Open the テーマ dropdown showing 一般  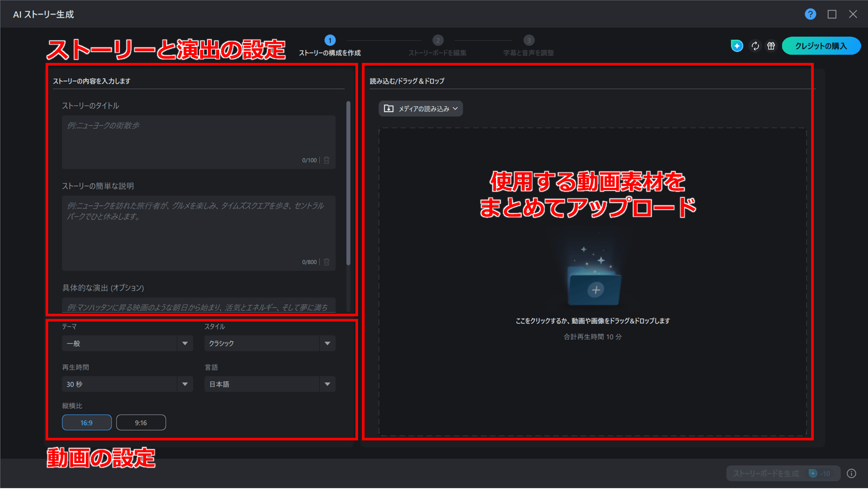tap(127, 343)
